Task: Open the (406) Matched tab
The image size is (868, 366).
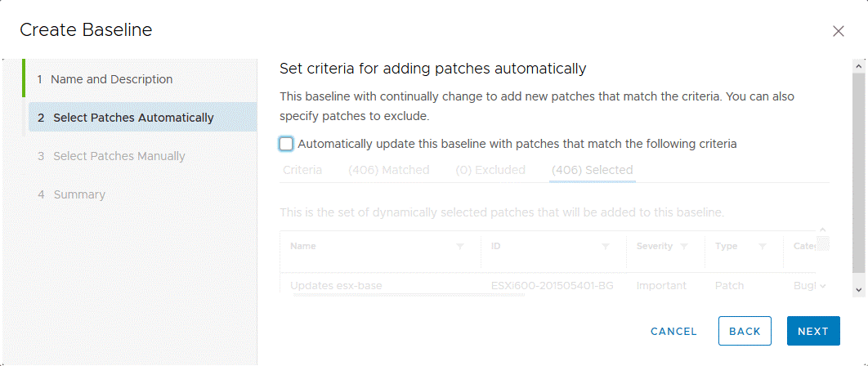Action: (x=388, y=170)
